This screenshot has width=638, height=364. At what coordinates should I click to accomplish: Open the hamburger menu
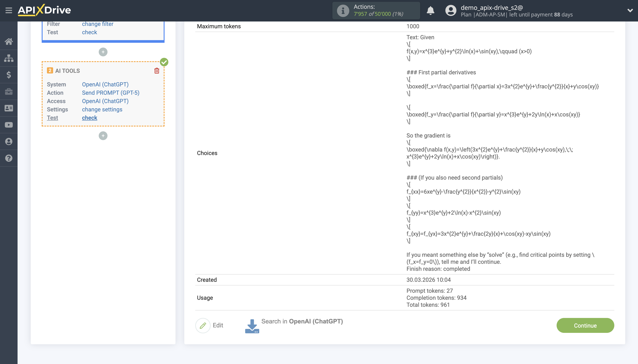pos(9,10)
